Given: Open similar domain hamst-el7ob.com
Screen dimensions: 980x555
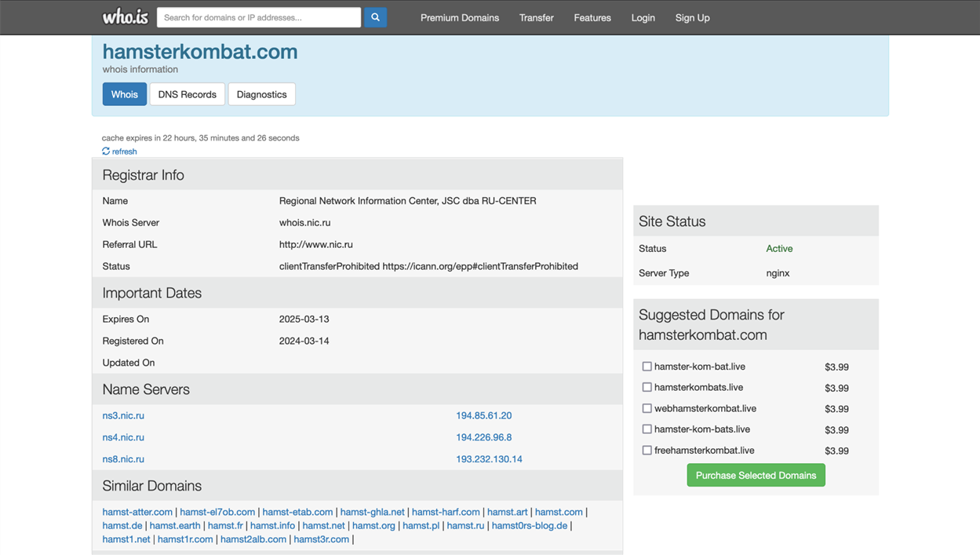Looking at the screenshot, I should [217, 512].
